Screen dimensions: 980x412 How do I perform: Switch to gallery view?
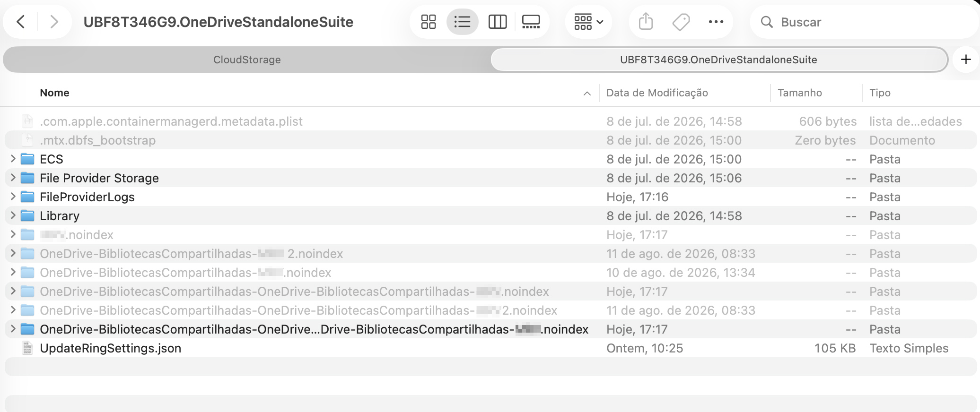(531, 22)
